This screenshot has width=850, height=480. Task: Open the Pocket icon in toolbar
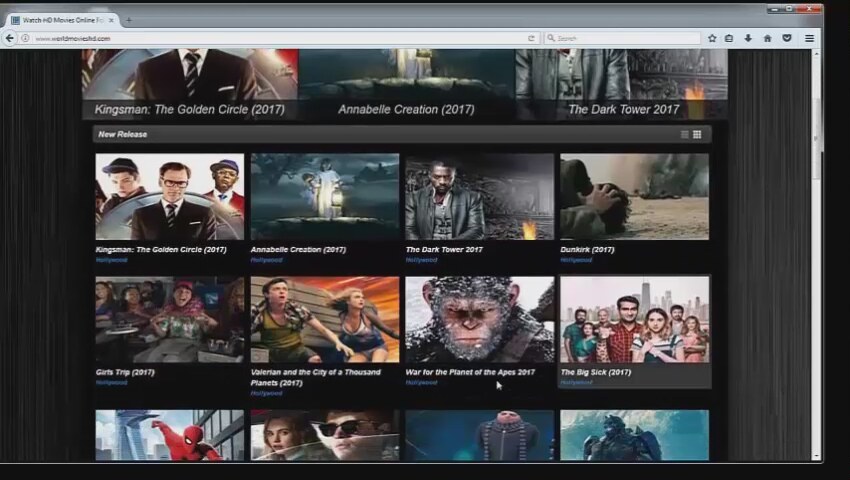click(787, 39)
